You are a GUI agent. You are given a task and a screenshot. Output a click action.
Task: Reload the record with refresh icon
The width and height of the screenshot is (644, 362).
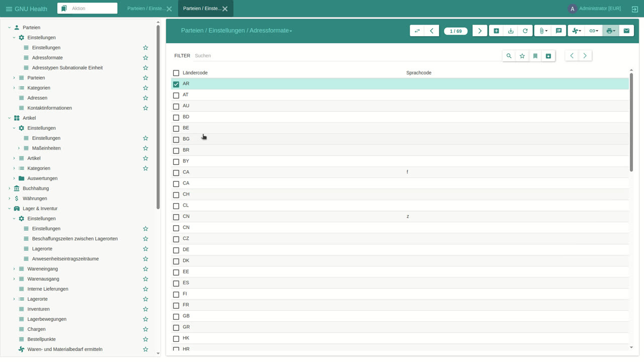point(525,31)
